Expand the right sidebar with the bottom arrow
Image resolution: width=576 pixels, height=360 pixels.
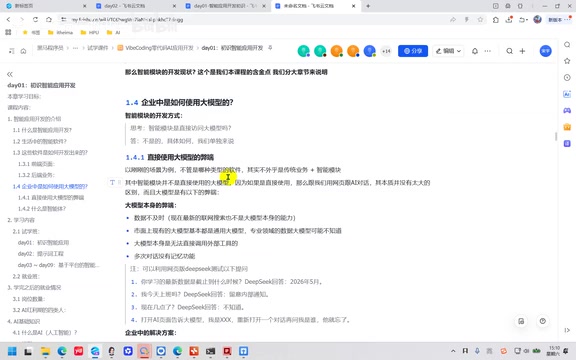pyautogui.click(x=567, y=330)
